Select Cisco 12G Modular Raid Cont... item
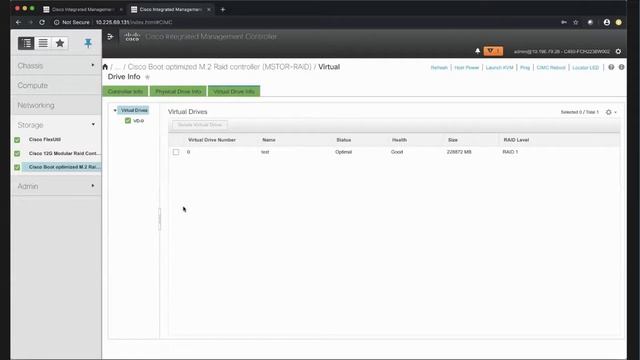The height and width of the screenshot is (360, 640). click(63, 153)
